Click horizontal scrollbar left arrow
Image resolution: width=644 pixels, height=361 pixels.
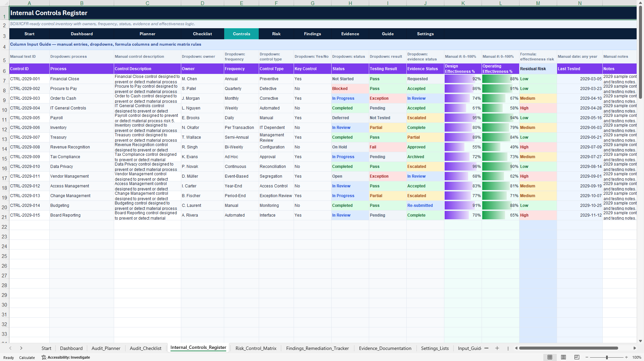point(516,348)
